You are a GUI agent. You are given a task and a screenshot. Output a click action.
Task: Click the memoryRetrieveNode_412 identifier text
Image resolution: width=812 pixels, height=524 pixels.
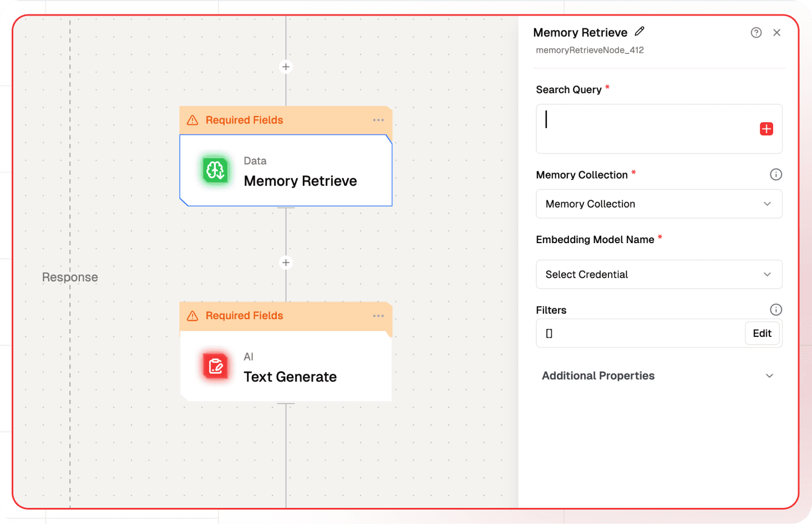pyautogui.click(x=590, y=50)
